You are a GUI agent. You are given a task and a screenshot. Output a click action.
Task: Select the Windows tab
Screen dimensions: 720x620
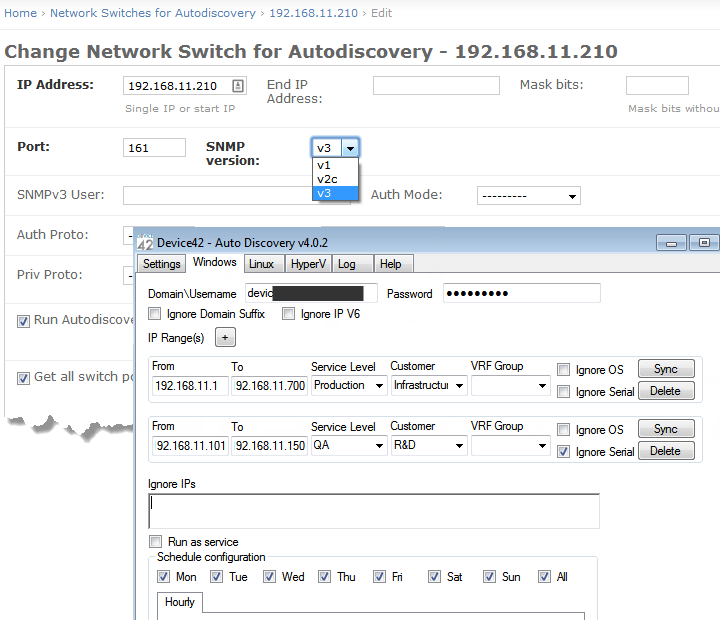(x=214, y=262)
